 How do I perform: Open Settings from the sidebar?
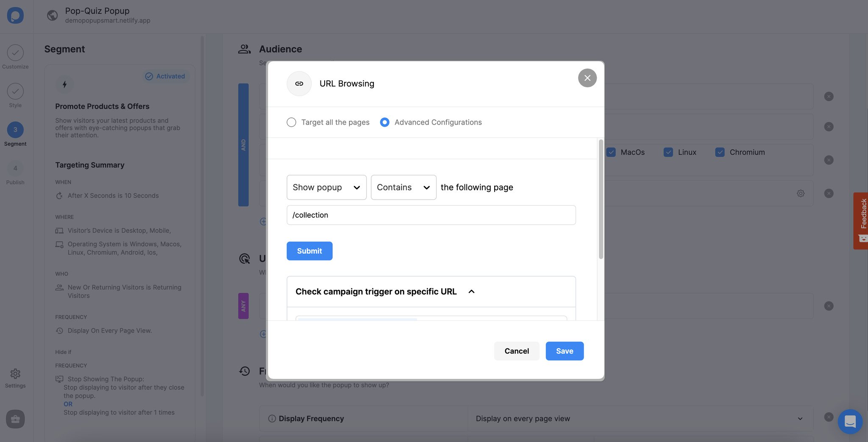(15, 374)
